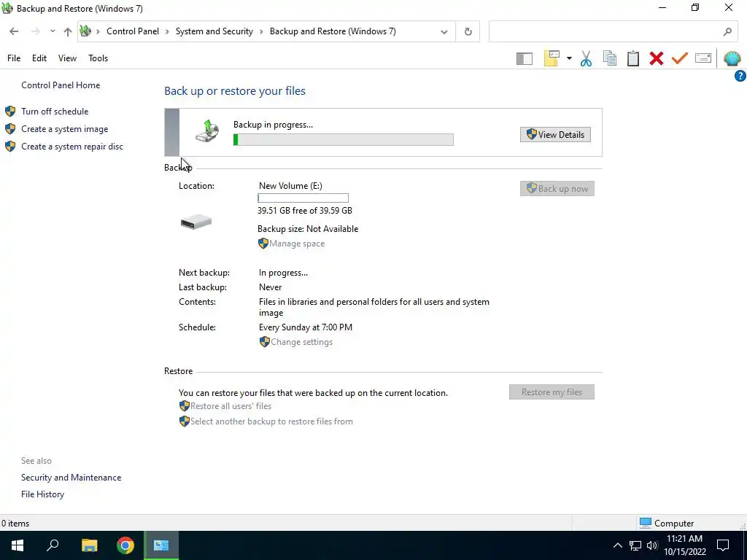
Task: Click the Cut scissors icon
Action: click(586, 58)
